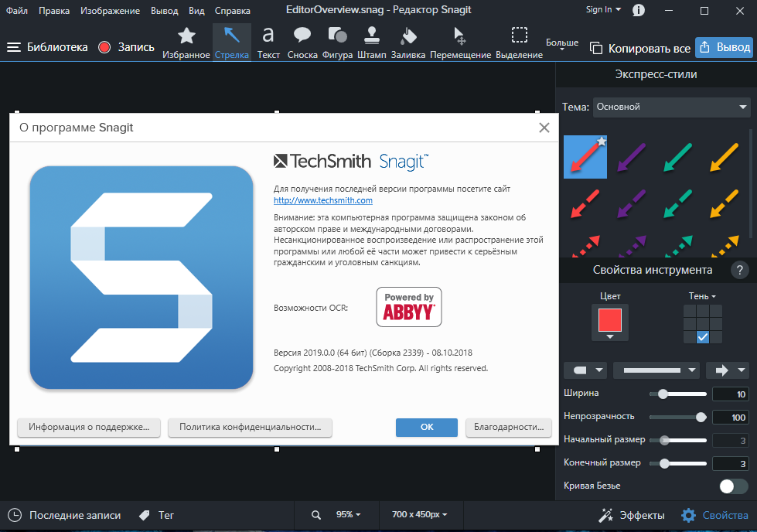The width and height of the screenshot is (757, 532).
Task: Select the Избранное star tool
Action: point(186,43)
